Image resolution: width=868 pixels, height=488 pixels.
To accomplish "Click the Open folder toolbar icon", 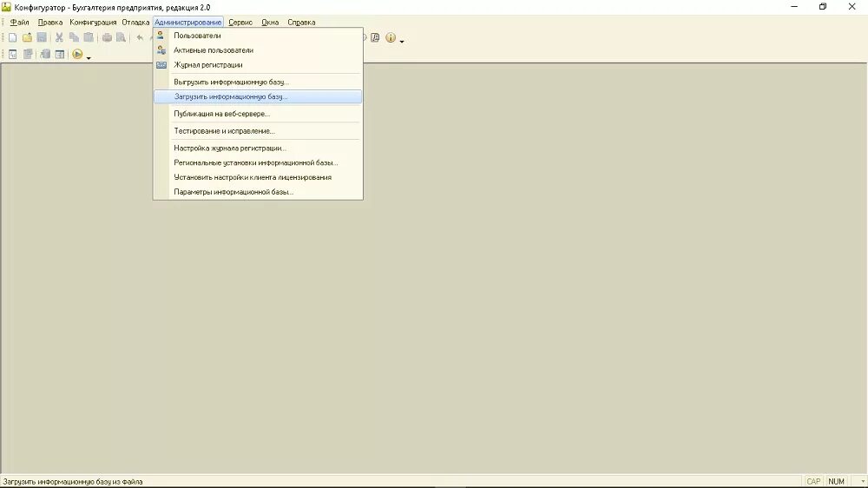I will [27, 37].
